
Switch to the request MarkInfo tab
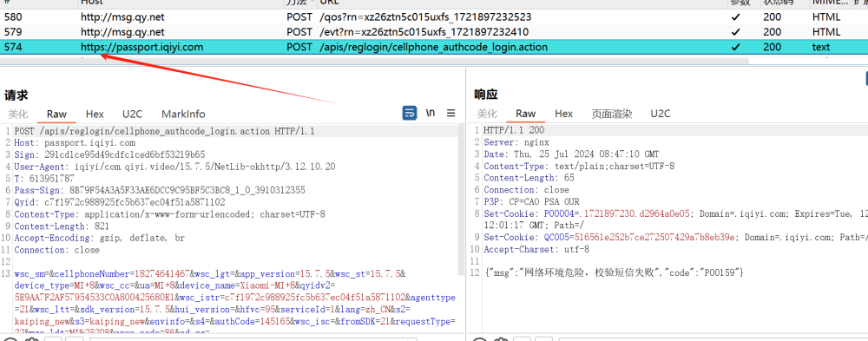(x=183, y=114)
